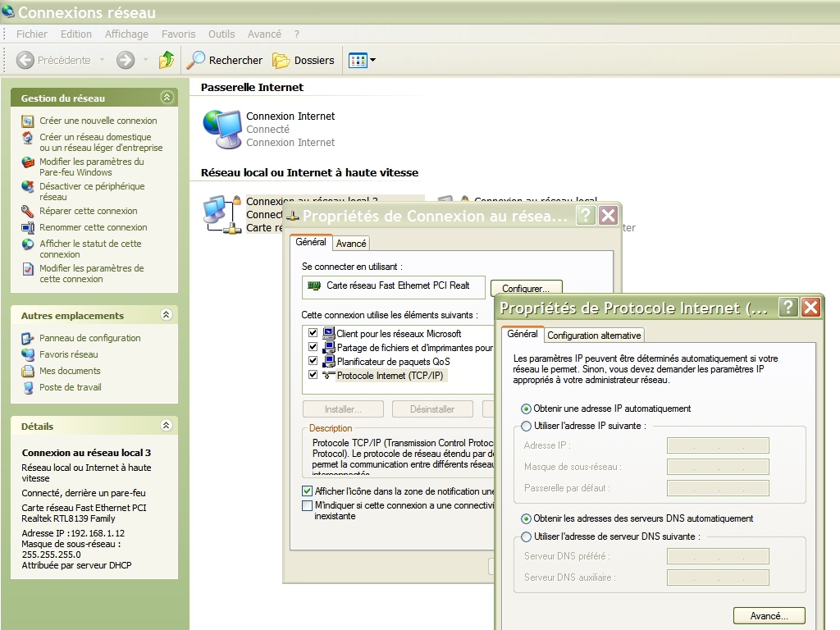Open the Affichage menu
840x630 pixels.
(x=126, y=34)
